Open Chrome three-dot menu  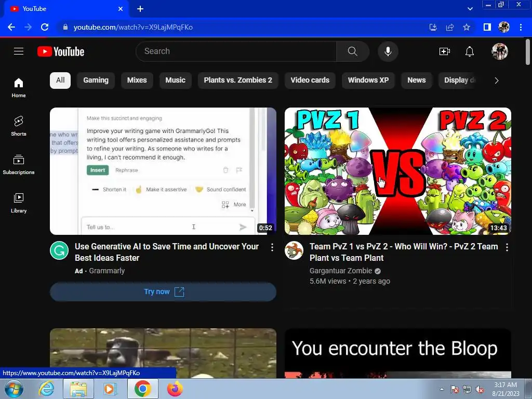(x=521, y=27)
